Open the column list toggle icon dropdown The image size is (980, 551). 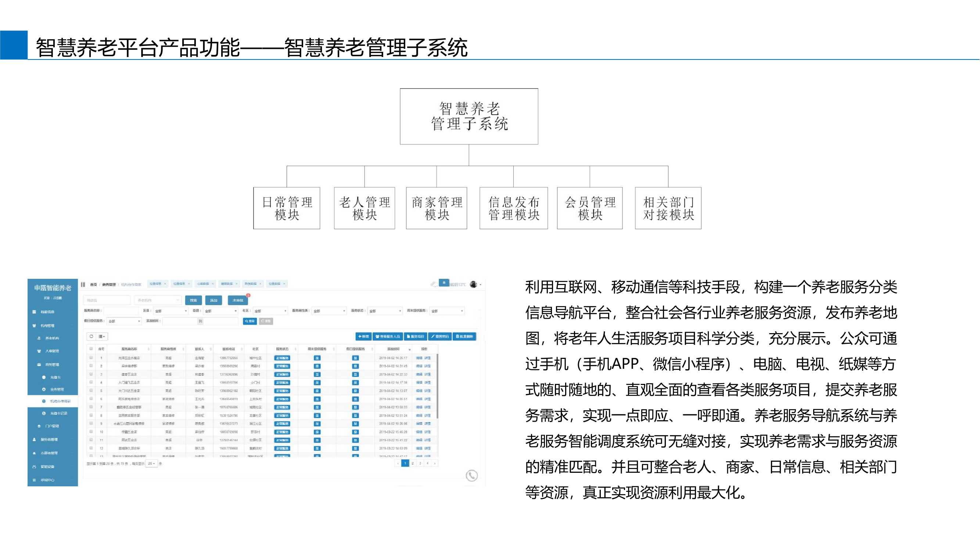click(102, 336)
